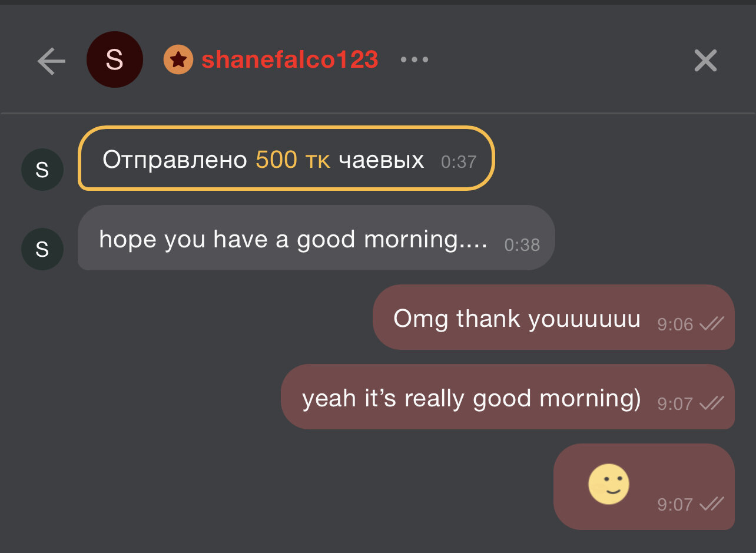
Task: Click the S avatar beside the good morning message
Action: pyautogui.click(x=42, y=249)
